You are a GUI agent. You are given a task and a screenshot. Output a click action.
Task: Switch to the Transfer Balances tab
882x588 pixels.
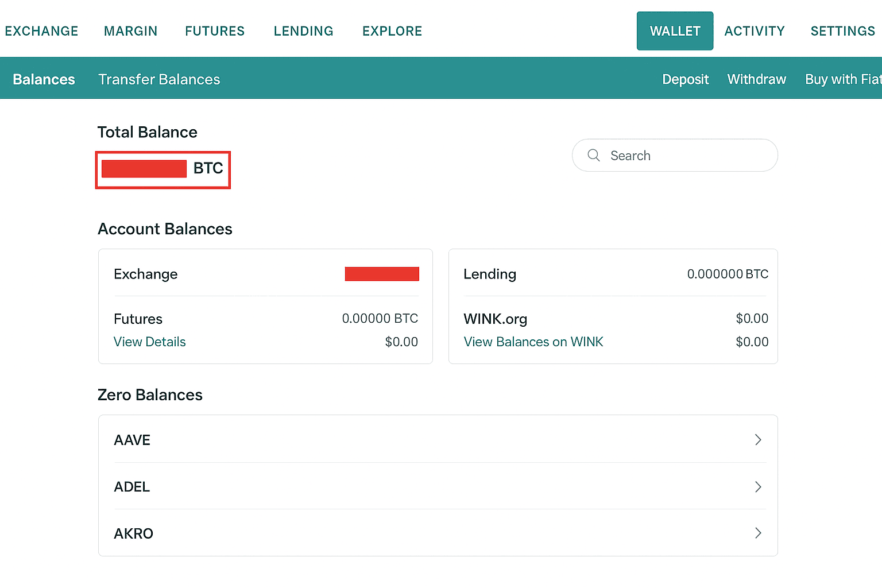pyautogui.click(x=159, y=79)
